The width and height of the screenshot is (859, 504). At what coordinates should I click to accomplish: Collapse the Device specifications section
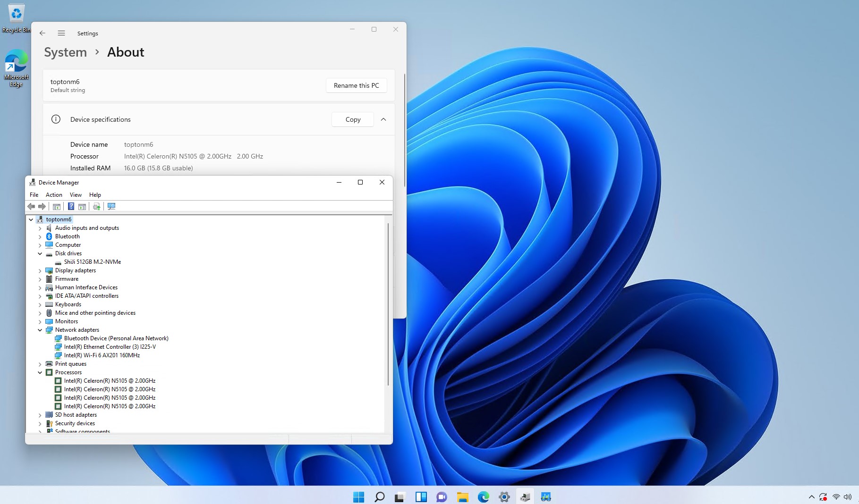click(383, 119)
